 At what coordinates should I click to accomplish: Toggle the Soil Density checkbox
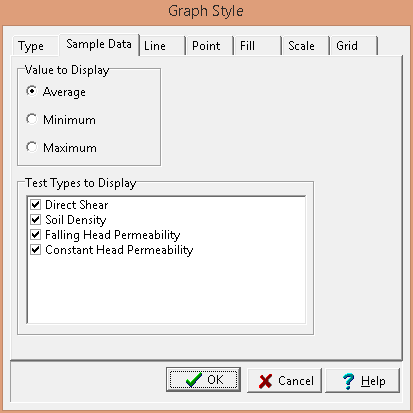coord(36,220)
